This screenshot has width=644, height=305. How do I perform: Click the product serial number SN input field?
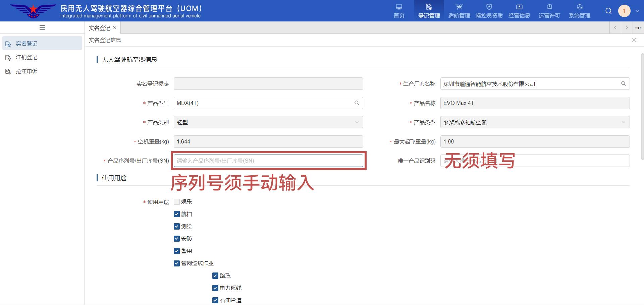[268, 161]
